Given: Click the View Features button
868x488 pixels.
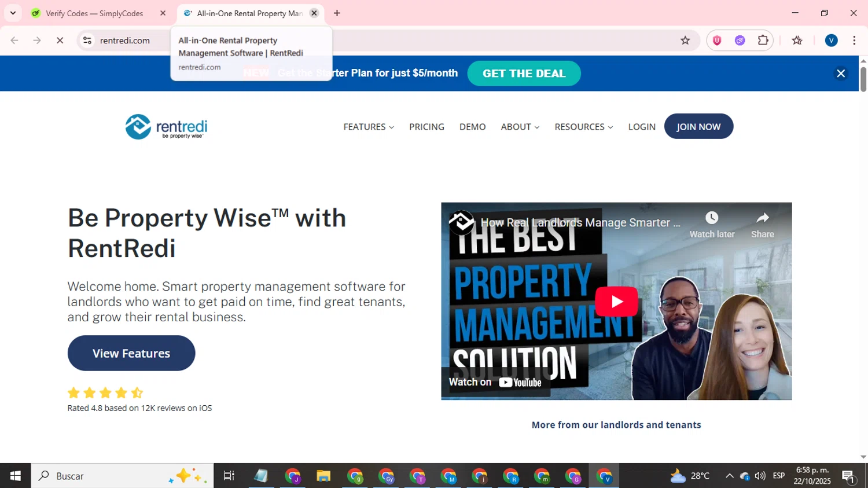Looking at the screenshot, I should pyautogui.click(x=131, y=353).
